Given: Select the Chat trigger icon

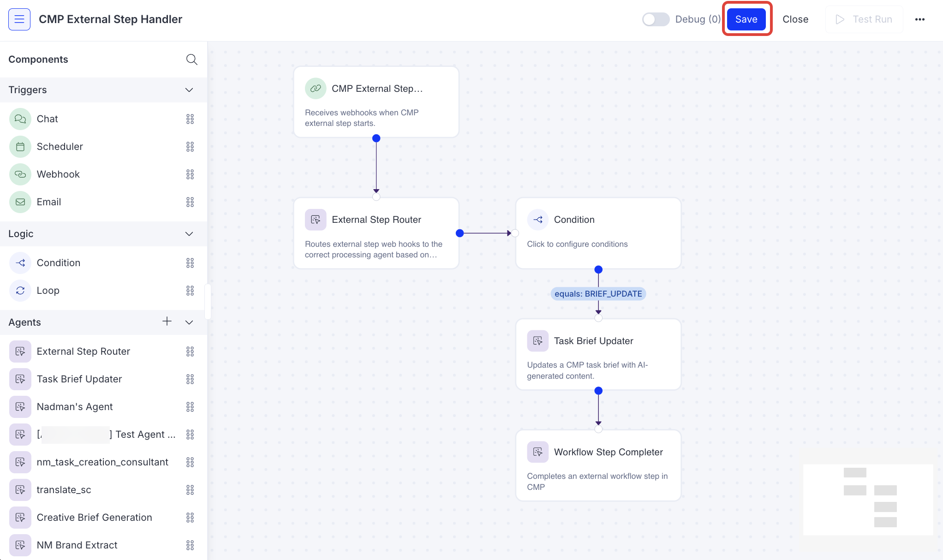Looking at the screenshot, I should click(20, 119).
